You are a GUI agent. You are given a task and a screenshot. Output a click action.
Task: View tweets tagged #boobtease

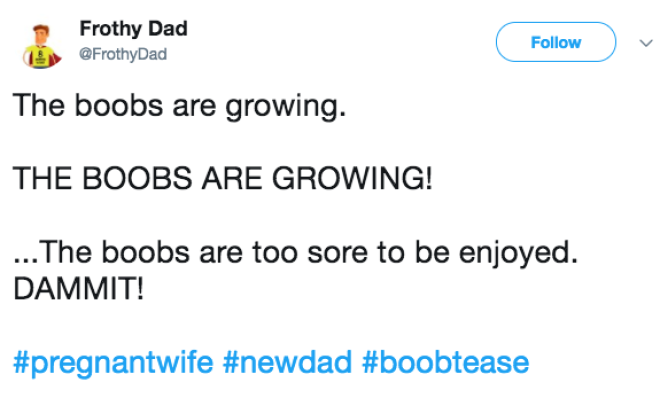[445, 363]
